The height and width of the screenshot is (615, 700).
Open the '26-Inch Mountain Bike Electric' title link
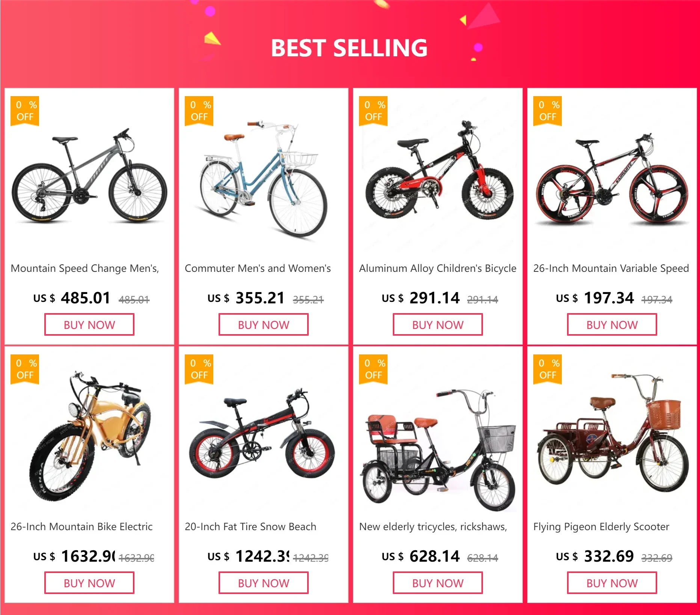click(81, 527)
